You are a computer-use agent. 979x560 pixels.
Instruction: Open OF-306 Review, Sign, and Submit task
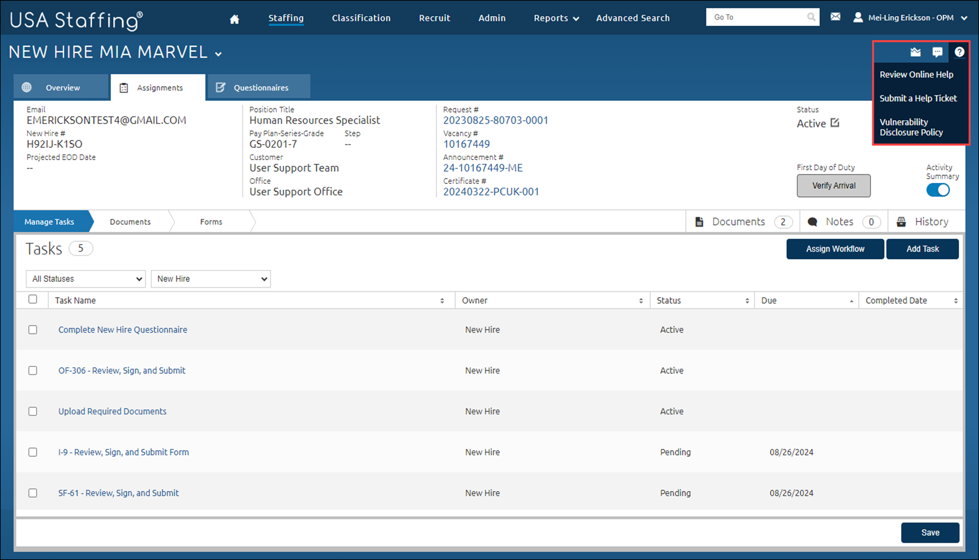[122, 371]
